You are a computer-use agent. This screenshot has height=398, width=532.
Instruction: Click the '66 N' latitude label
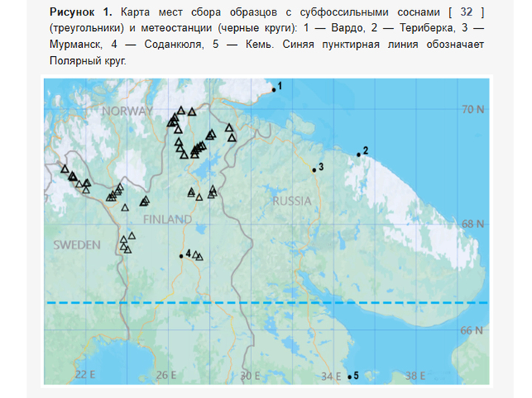[x=471, y=330]
